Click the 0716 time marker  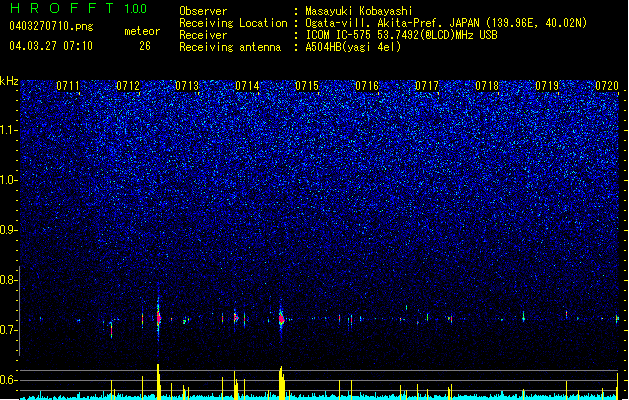pyautogui.click(x=367, y=86)
